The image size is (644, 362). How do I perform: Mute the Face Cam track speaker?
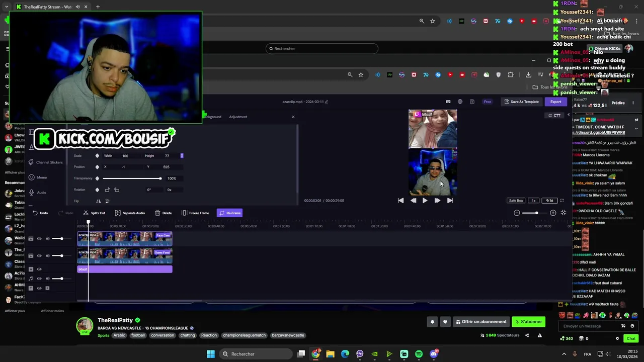[47, 239]
